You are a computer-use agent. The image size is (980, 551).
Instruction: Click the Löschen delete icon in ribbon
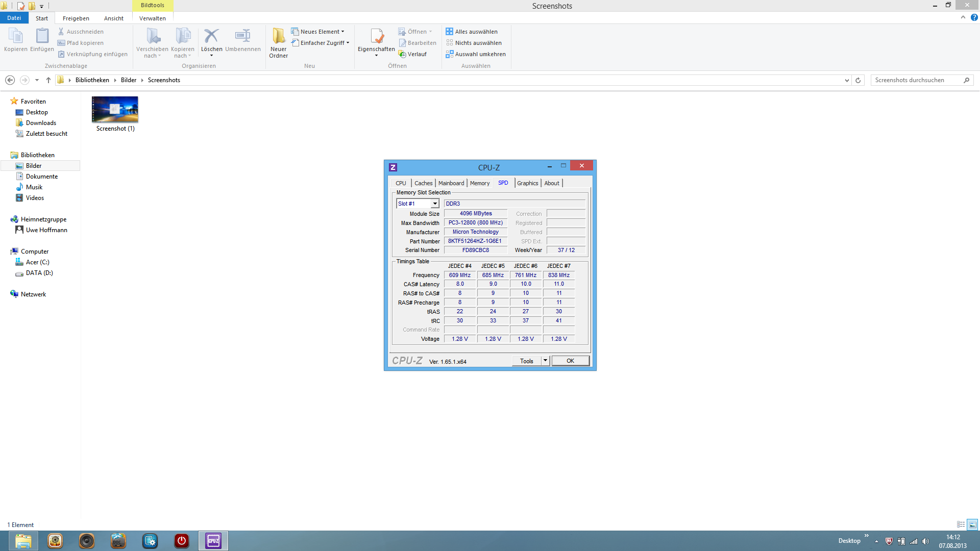pos(211,36)
